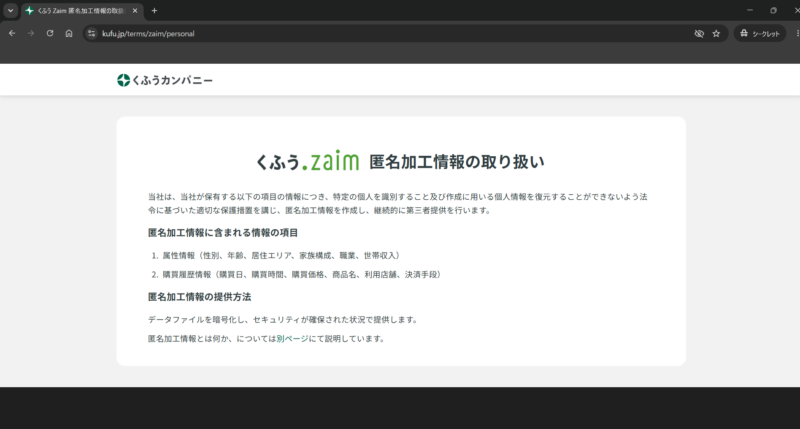Open the シークレット incognito profile button
This screenshot has width=800, height=429.
click(760, 34)
